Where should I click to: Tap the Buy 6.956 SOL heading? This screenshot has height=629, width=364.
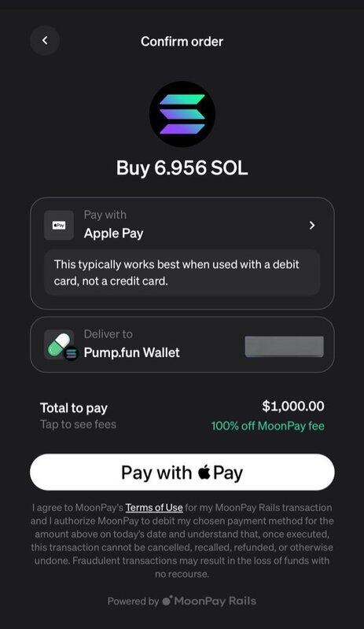click(x=182, y=167)
